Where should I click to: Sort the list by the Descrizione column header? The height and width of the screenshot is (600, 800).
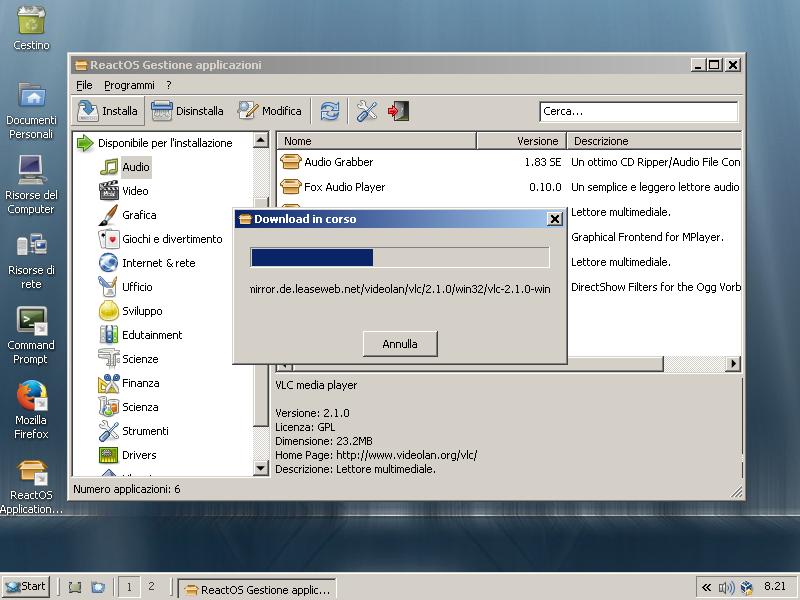[x=654, y=141]
